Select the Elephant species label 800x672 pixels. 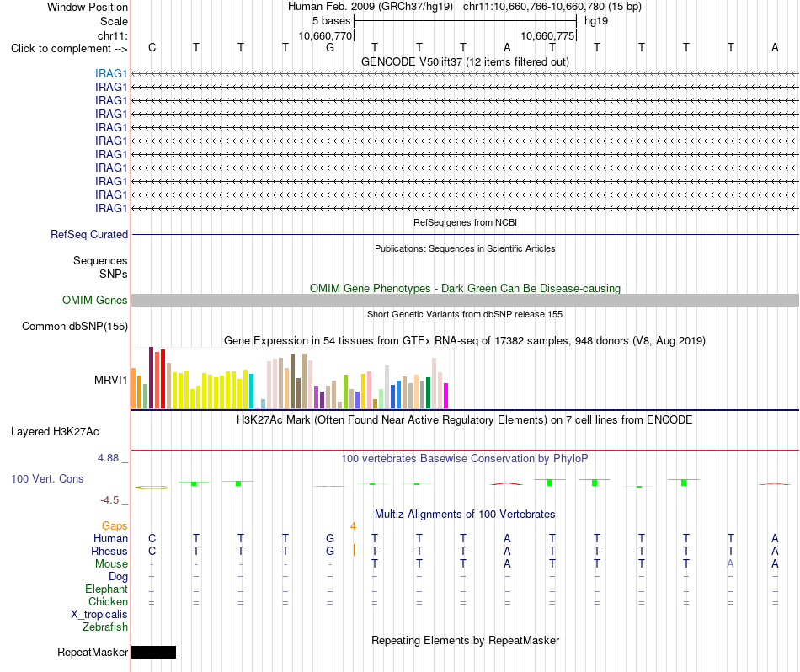pyautogui.click(x=106, y=589)
